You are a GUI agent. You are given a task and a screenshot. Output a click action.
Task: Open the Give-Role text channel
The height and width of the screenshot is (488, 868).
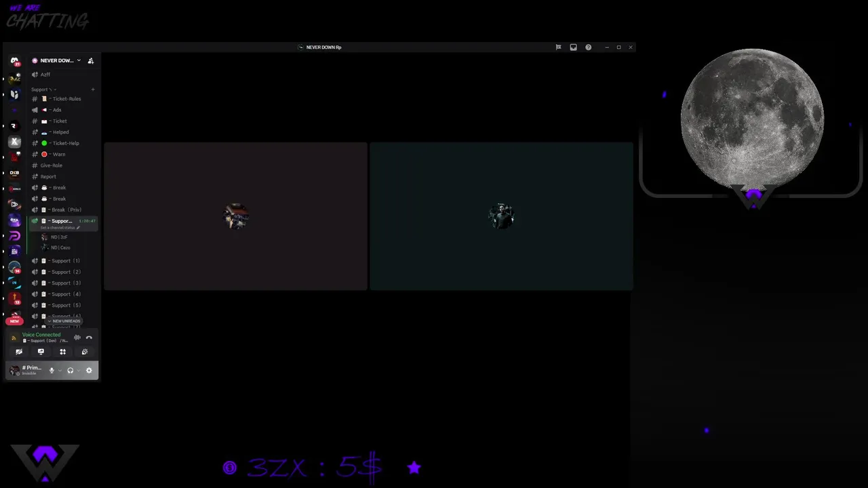64,165
